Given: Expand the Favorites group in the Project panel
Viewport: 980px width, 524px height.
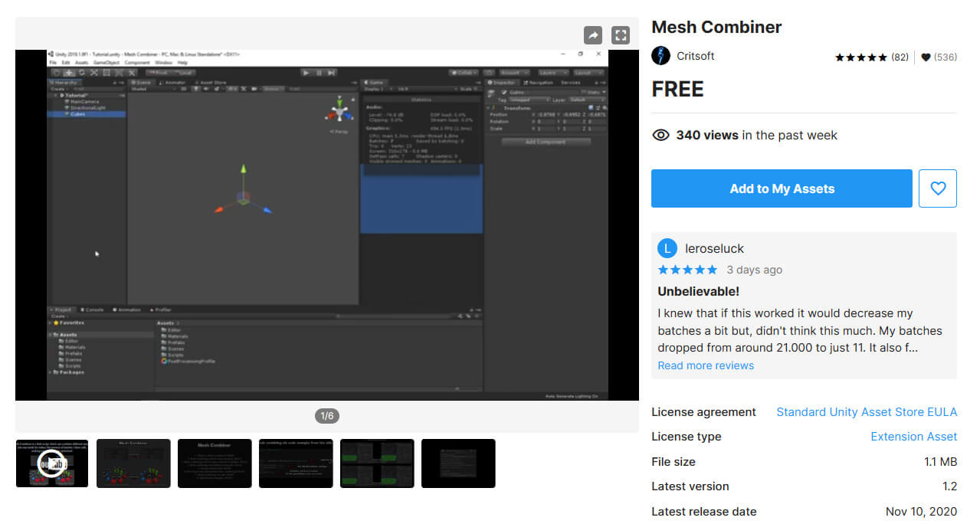Looking at the screenshot, I should (x=51, y=323).
